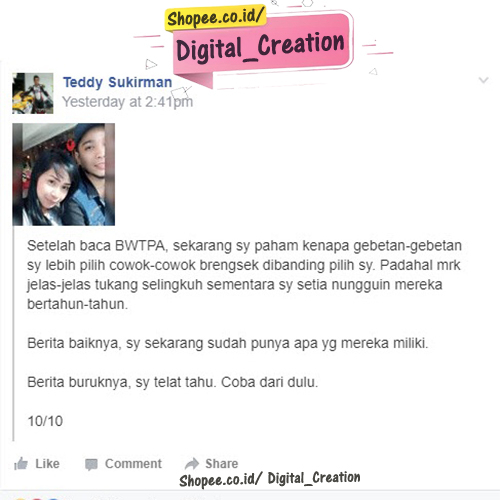500x500 pixels.
Task: Click the yellow Shopee.co.id/ tag
Action: (215, 18)
